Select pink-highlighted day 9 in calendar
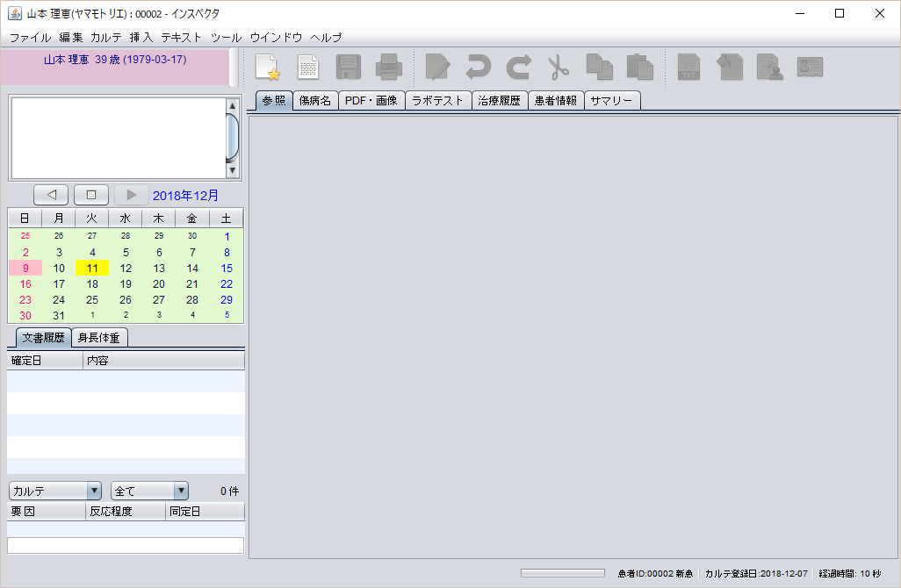The height and width of the screenshot is (588, 901). click(x=25, y=269)
